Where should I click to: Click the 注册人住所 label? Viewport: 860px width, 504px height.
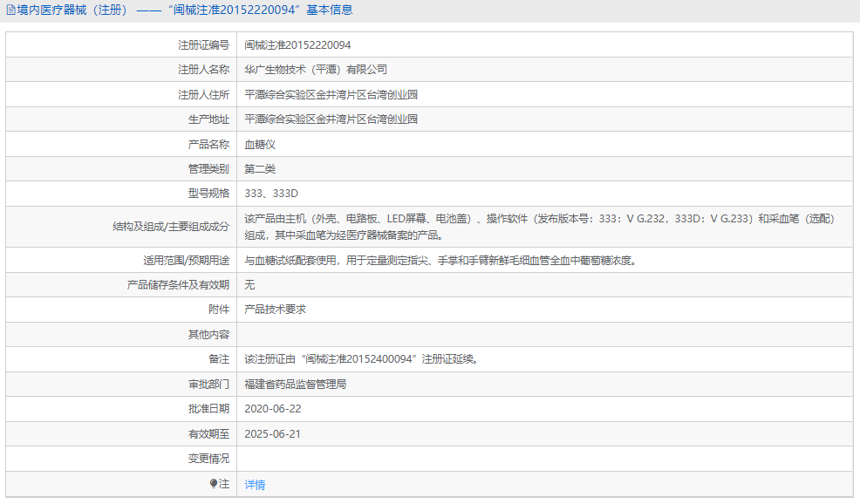coord(203,95)
